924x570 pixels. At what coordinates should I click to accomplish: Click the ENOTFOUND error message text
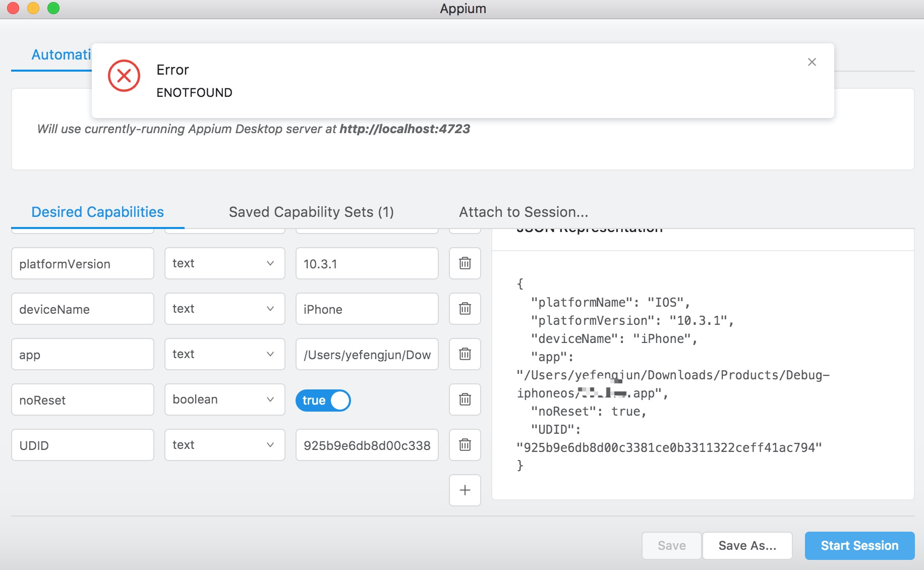pos(194,93)
